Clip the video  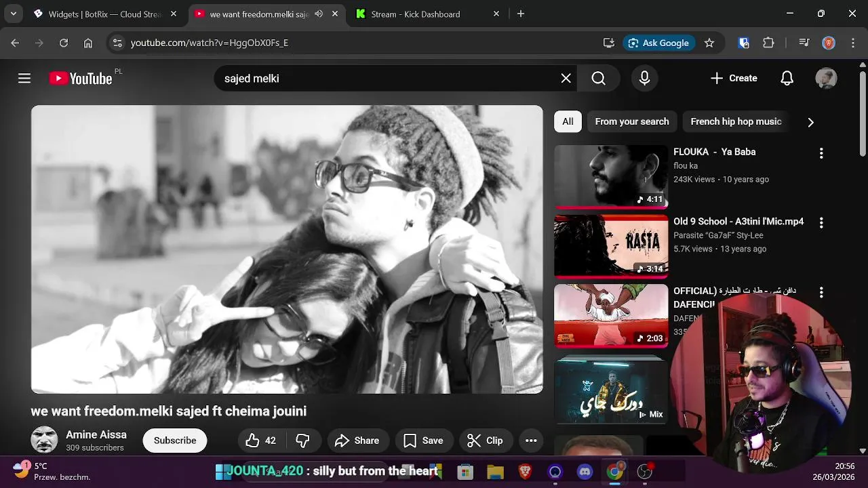[486, 441]
